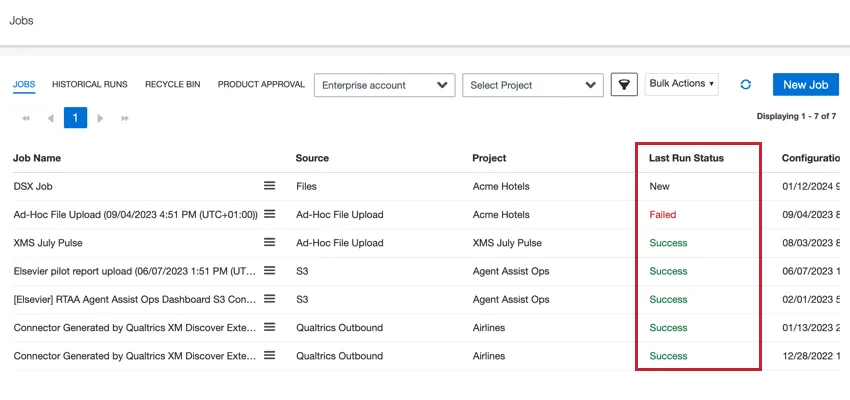Open the Enterprise account dropdown

385,85
